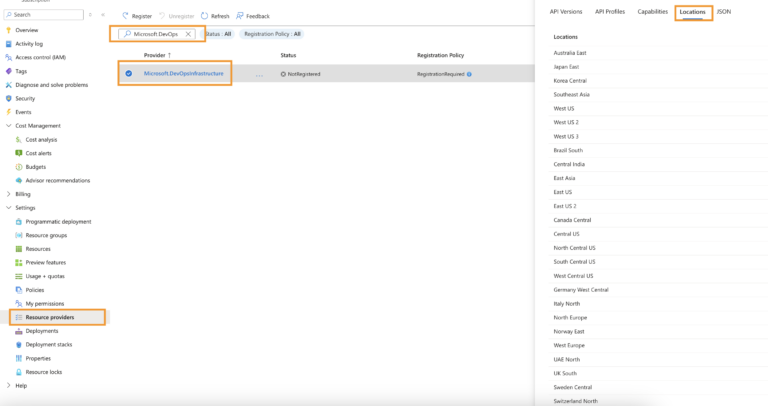
Task: Open the Overview page icon
Action: point(8,30)
